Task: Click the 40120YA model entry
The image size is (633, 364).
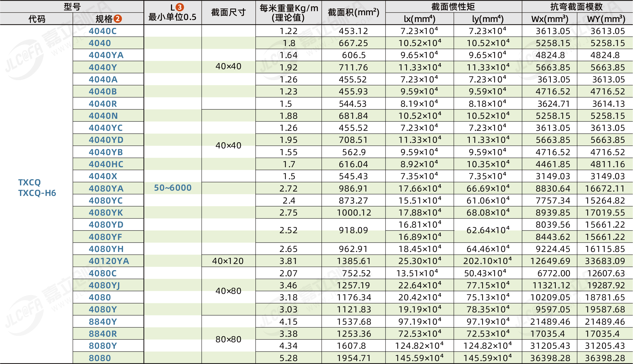Action: (109, 261)
